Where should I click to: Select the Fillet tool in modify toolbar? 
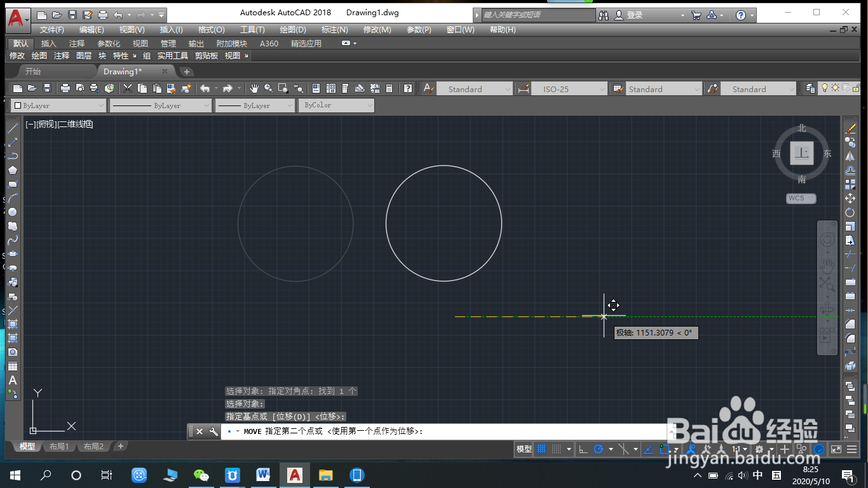[850, 338]
